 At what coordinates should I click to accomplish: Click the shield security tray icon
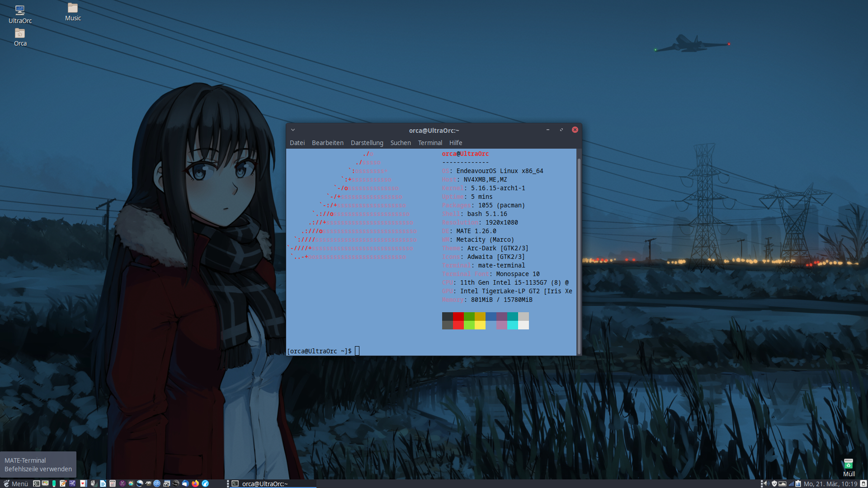coord(774,483)
